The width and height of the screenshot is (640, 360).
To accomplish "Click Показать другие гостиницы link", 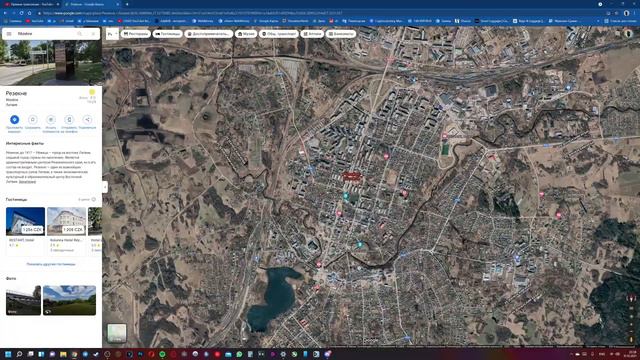I will [x=51, y=264].
